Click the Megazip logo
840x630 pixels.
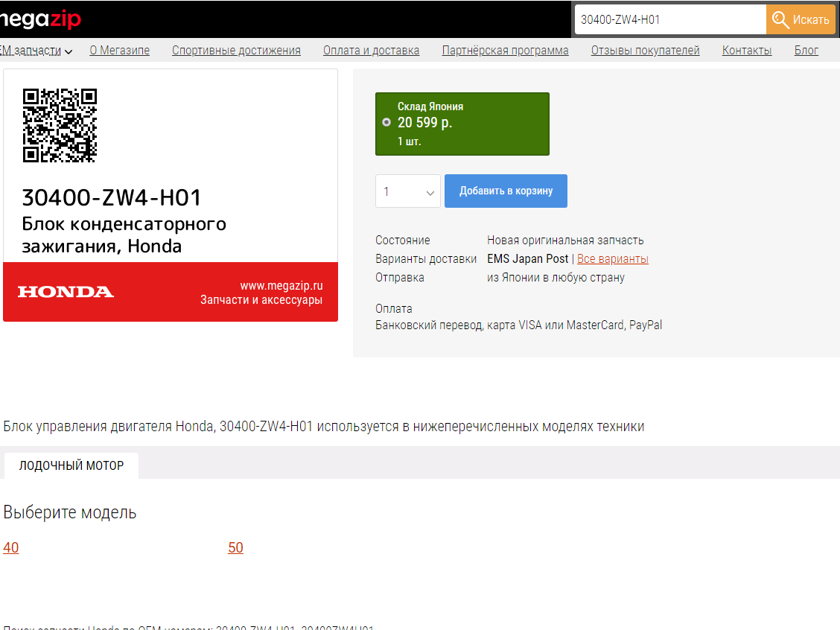point(40,19)
